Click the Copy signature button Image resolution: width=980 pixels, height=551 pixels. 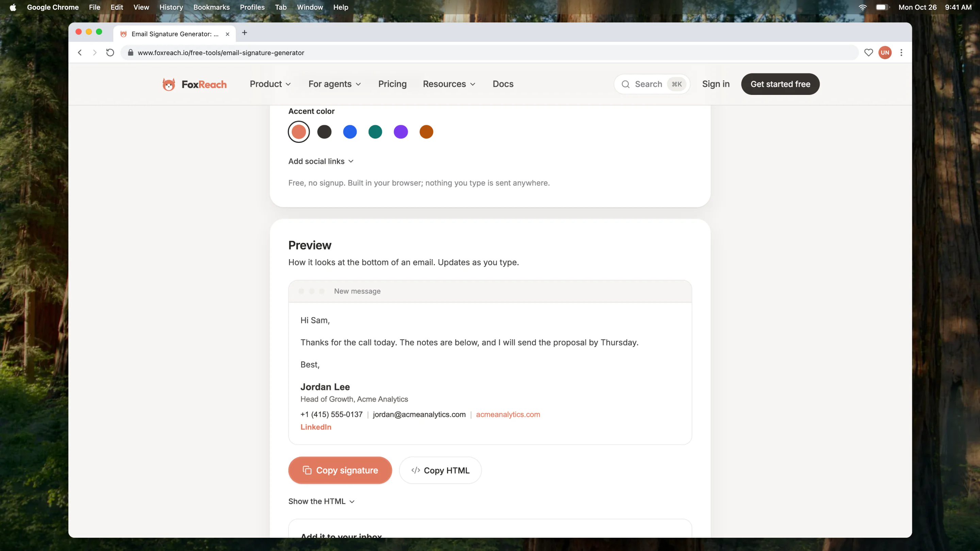point(340,470)
